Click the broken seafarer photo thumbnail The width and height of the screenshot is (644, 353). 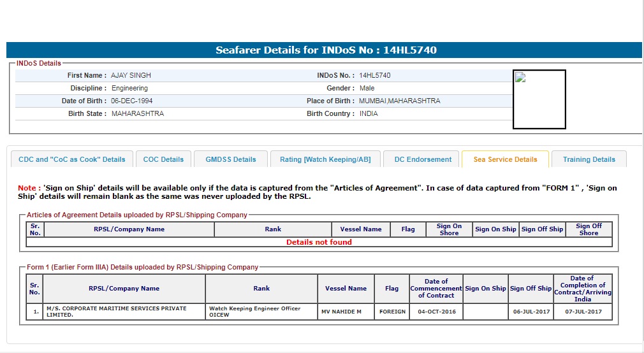539,99
